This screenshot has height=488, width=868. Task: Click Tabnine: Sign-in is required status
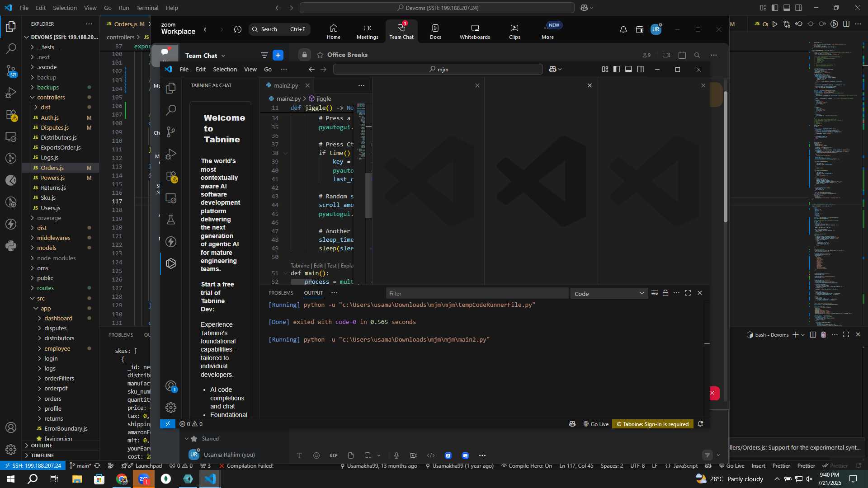click(653, 424)
